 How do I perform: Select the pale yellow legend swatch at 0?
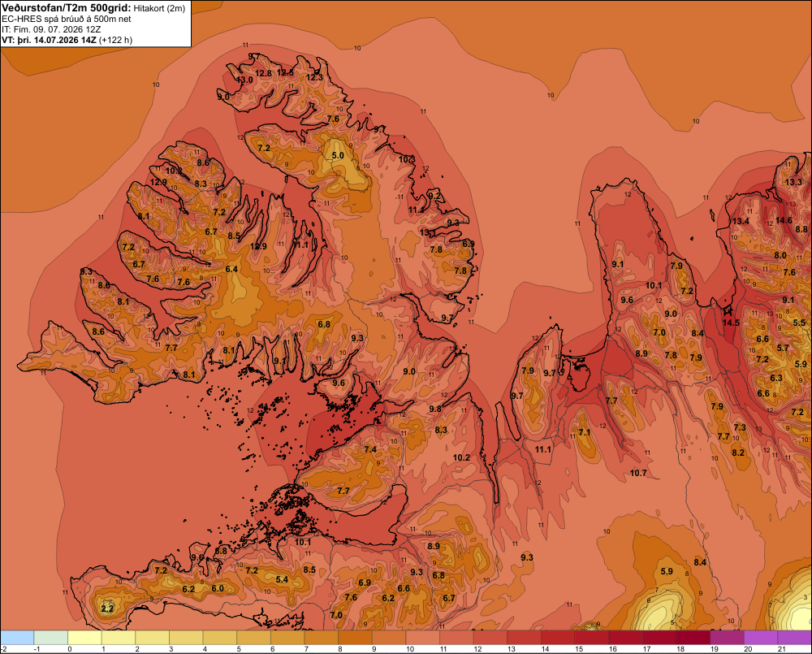84,637
